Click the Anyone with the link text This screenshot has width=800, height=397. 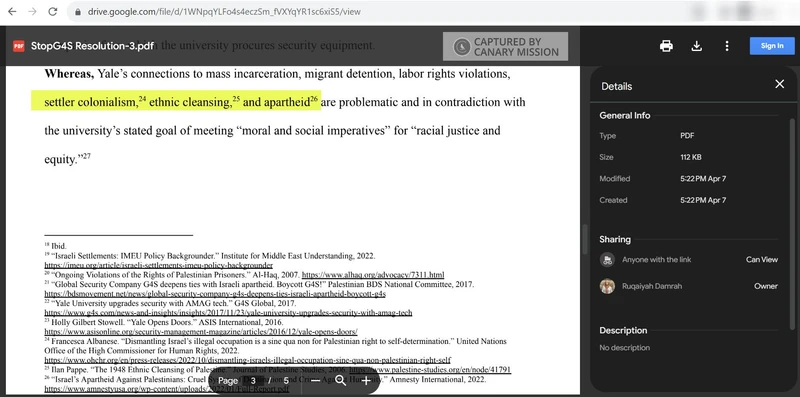657,260
